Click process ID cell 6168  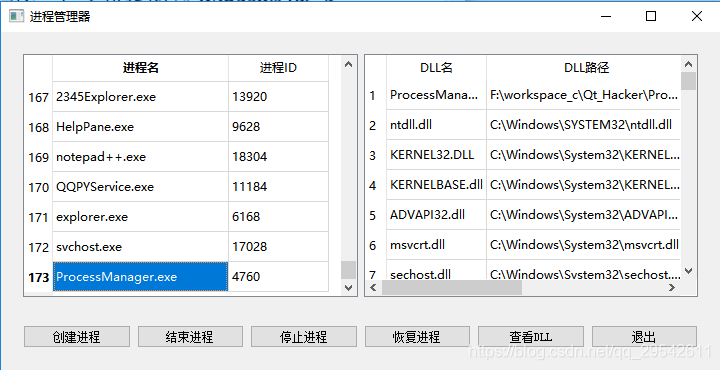pyautogui.click(x=278, y=217)
